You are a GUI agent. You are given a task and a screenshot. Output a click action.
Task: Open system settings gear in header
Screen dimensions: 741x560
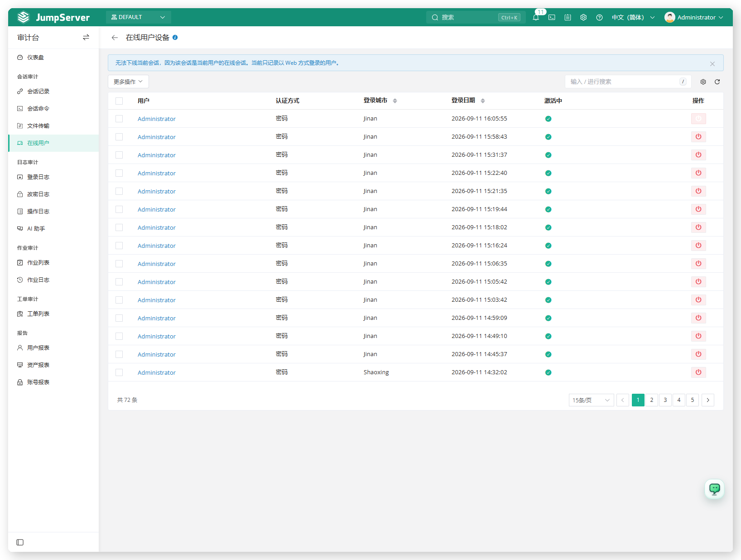click(x=583, y=17)
